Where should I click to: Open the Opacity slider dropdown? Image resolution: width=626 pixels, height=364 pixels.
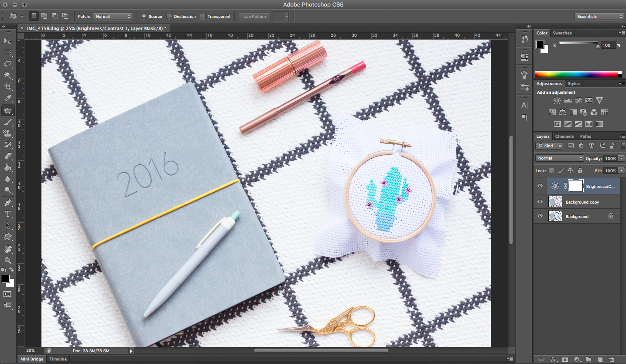(x=622, y=158)
